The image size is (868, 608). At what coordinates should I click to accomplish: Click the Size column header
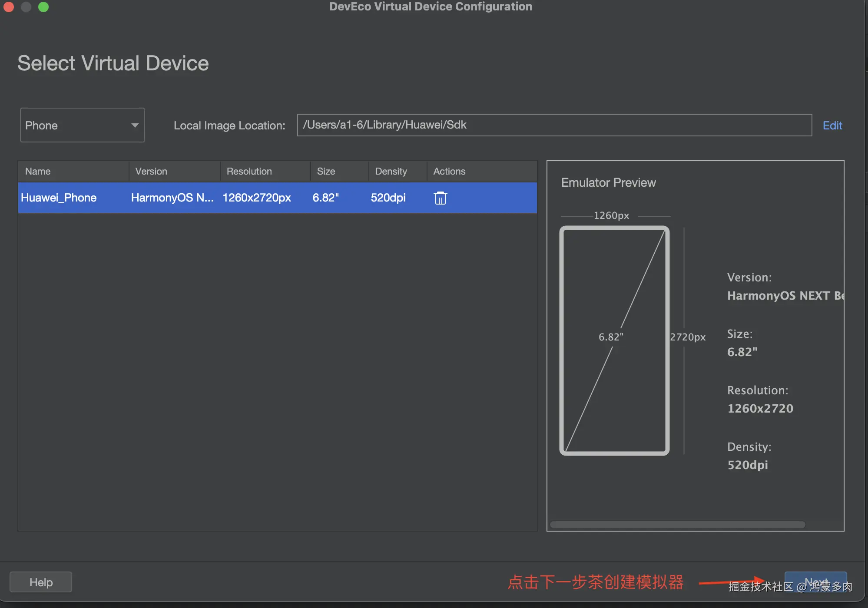[326, 172]
